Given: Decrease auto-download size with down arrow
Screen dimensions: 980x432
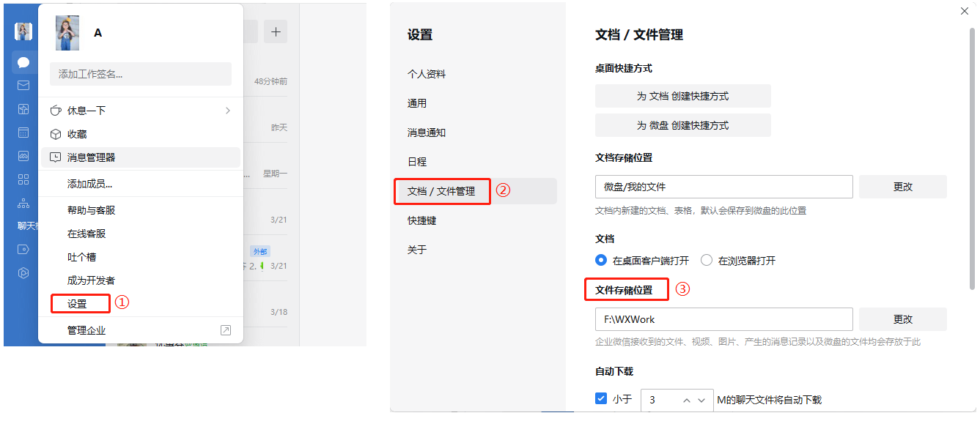Looking at the screenshot, I should pos(702,400).
